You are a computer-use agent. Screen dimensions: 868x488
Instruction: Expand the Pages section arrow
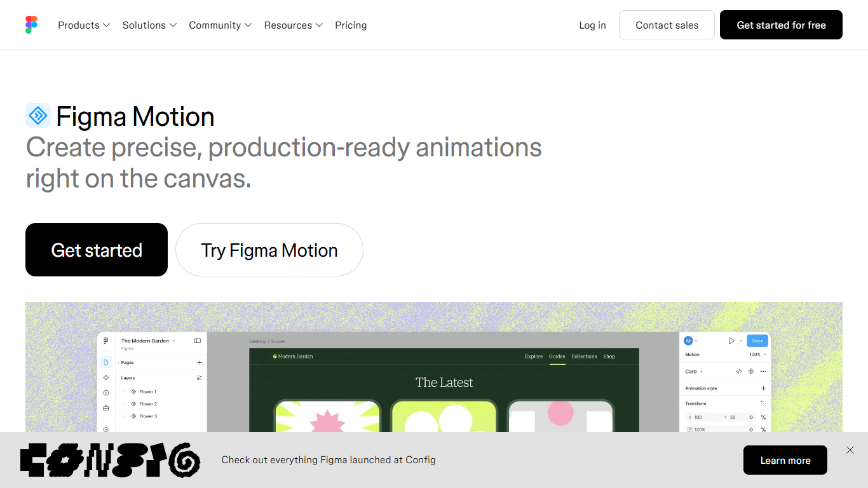(x=118, y=362)
